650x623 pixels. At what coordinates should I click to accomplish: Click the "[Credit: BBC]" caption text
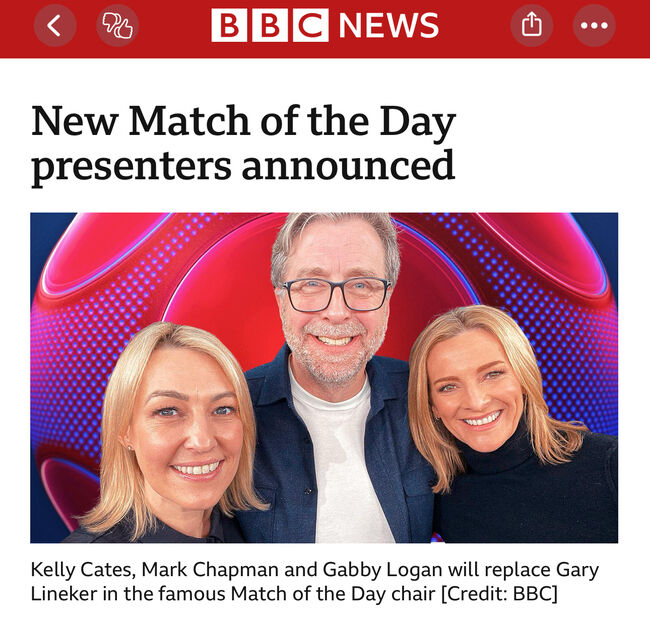(499, 594)
